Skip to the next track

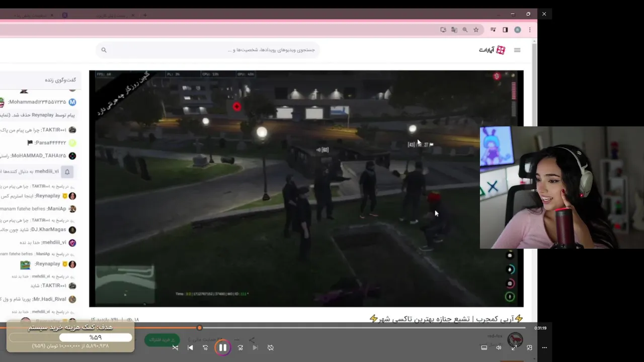(x=255, y=347)
